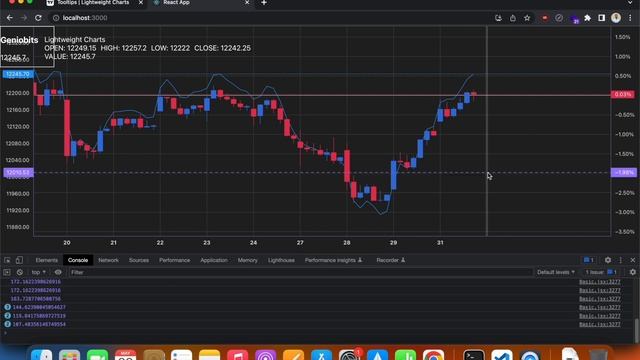Open the Performance insights tab
Viewport: 640px width, 360px height.
pyautogui.click(x=333, y=260)
